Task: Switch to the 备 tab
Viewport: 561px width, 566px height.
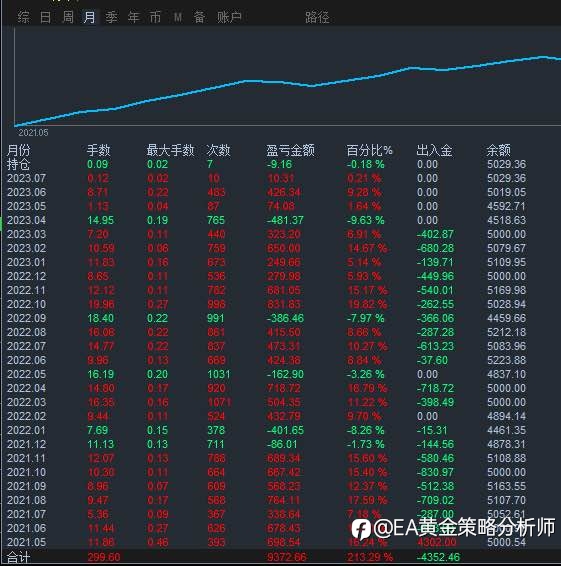Action: pyautogui.click(x=199, y=17)
